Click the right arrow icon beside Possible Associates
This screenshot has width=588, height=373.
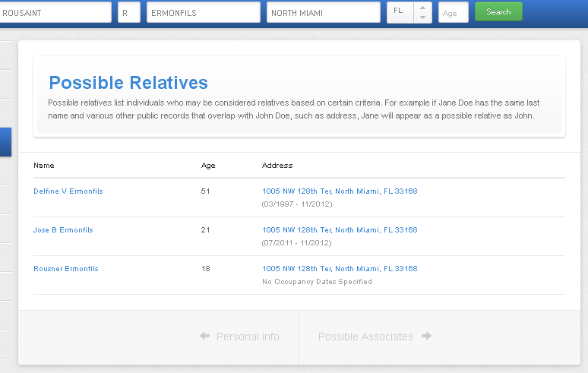[x=426, y=337]
